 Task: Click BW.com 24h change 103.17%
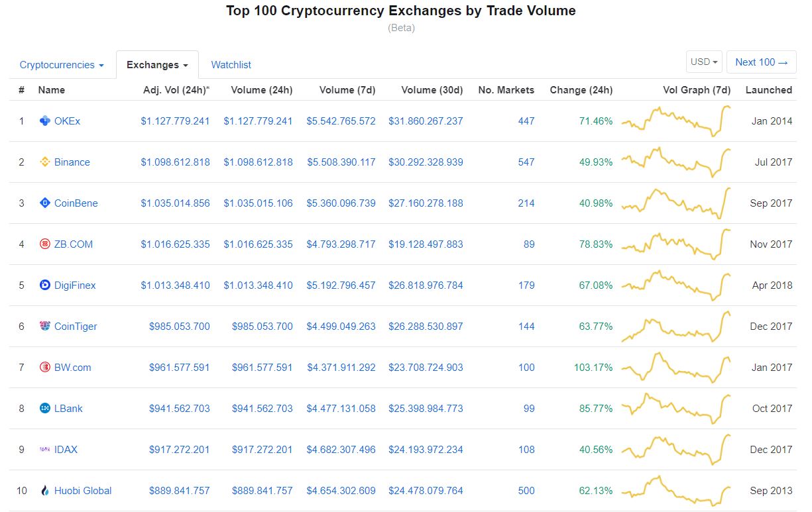[593, 368]
